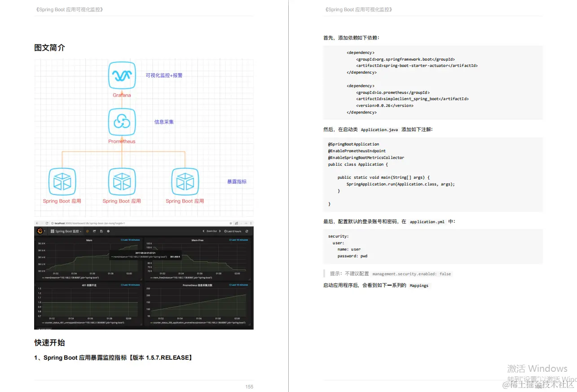Click the bookmark star in the address bar
Viewport: 577px width, 392px height.
pyautogui.click(x=231, y=223)
